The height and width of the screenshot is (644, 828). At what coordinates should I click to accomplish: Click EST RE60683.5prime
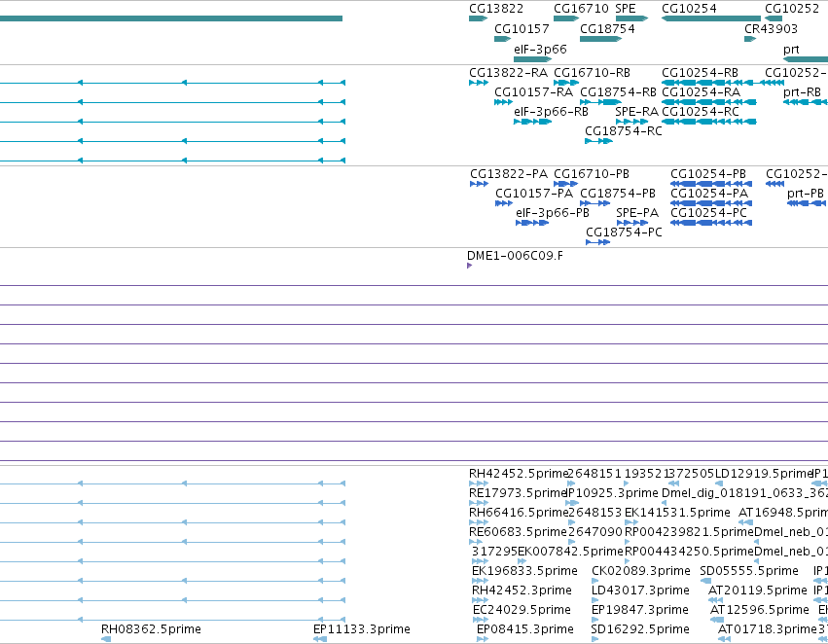475,542
